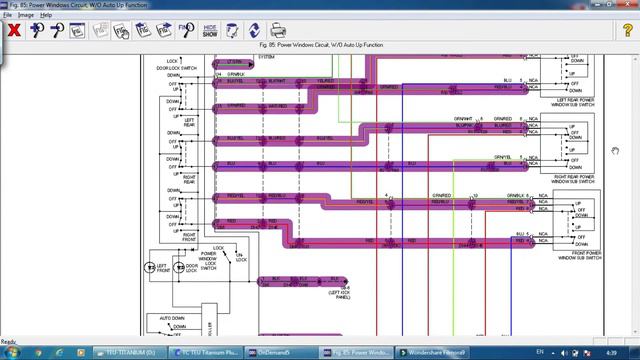
Task: Click the POWER WINDOW LOCK SWITCH label
Action: pyautogui.click(x=208, y=261)
